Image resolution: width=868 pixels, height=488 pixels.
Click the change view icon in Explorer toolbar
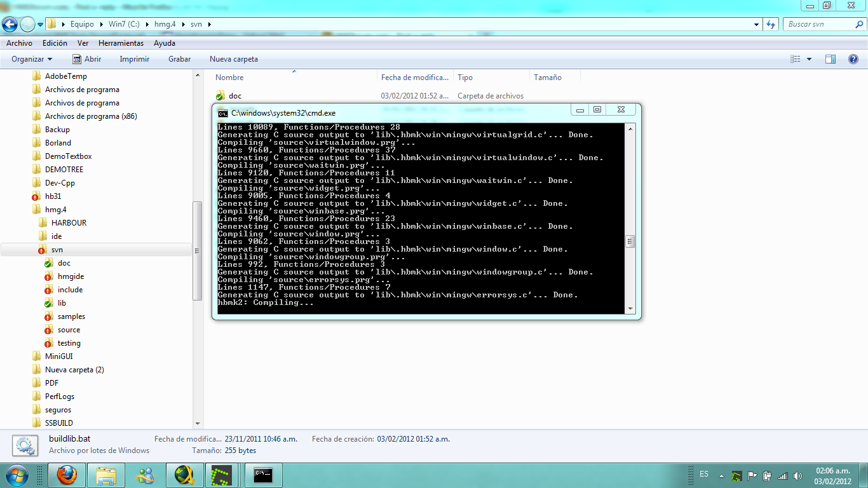pos(796,59)
